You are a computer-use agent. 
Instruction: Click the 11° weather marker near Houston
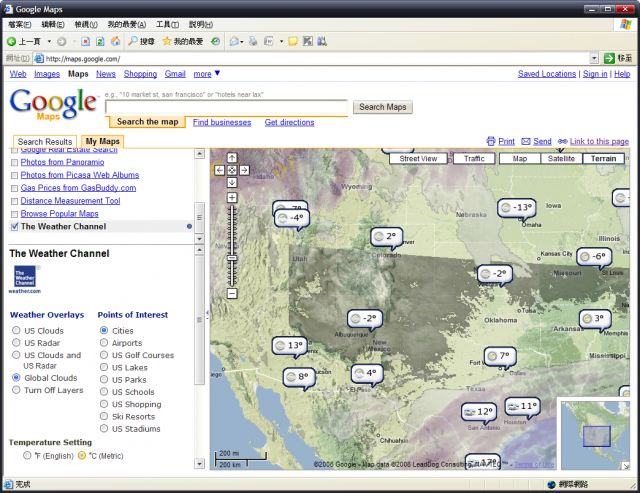click(x=522, y=406)
